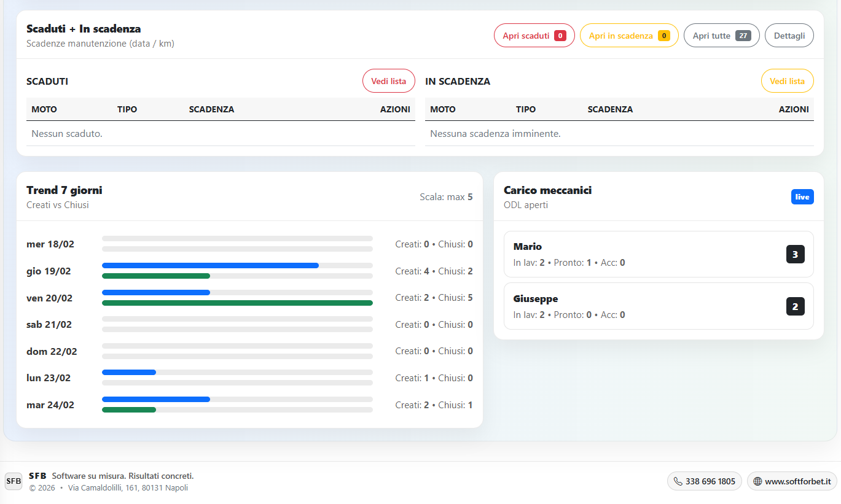Click the globe icon next to www.softforbet.it
The image size is (841, 504).
tap(757, 481)
